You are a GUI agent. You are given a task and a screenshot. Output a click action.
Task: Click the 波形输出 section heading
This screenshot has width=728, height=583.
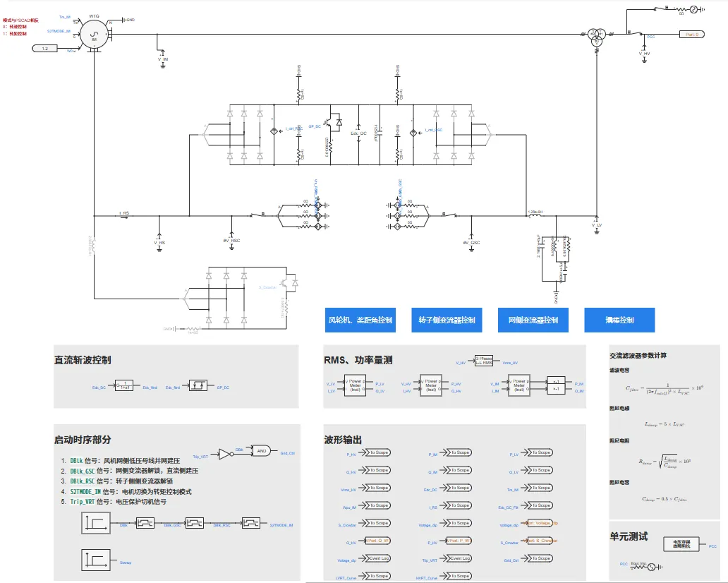(343, 440)
